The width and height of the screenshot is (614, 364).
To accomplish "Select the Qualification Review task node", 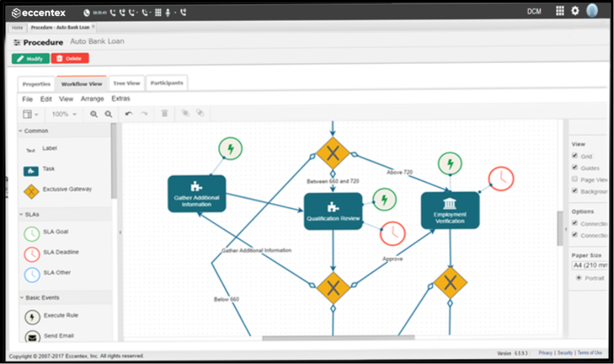I will pos(333,211).
